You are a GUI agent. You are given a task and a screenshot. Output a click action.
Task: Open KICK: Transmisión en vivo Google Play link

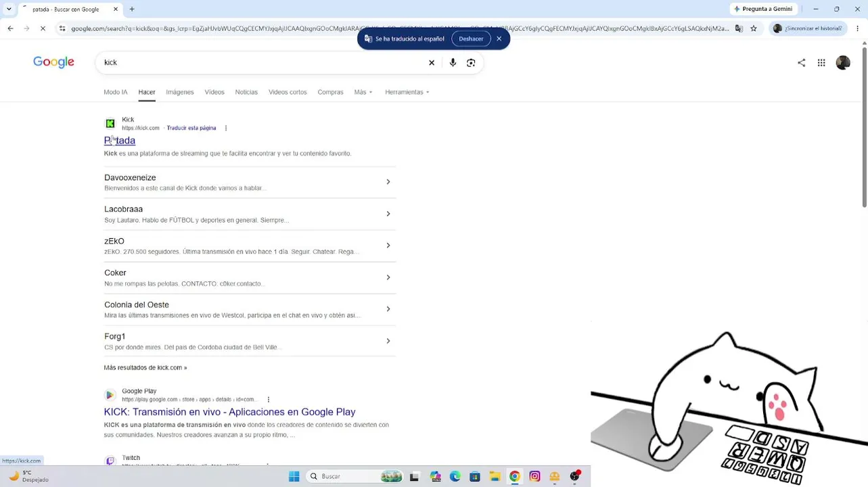(229, 412)
